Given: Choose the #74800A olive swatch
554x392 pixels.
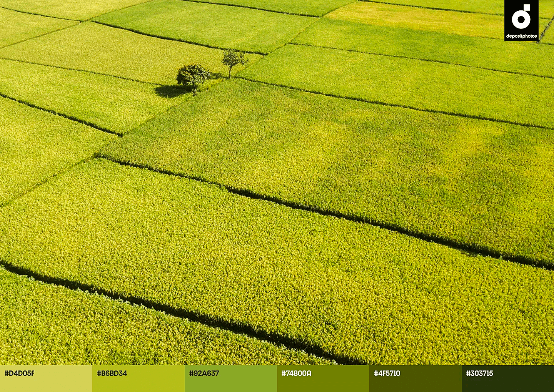Looking at the screenshot, I should pyautogui.click(x=323, y=379).
